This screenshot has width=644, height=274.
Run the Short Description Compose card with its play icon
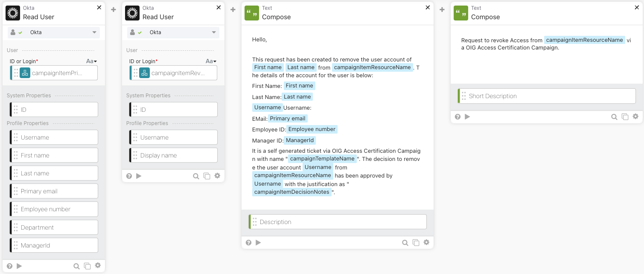[467, 117]
